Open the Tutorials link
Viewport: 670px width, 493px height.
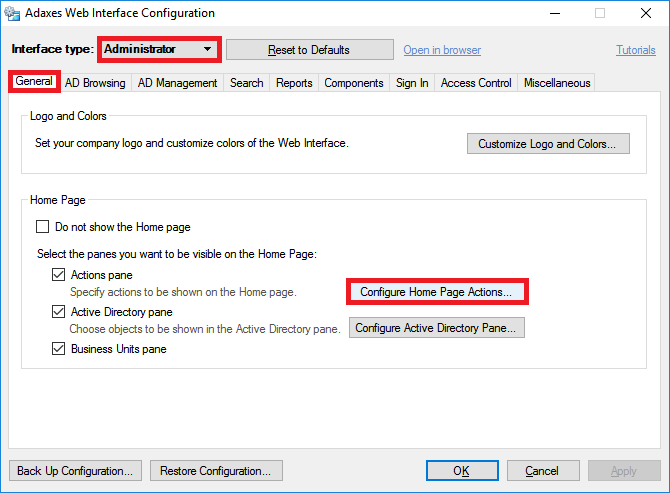point(635,50)
